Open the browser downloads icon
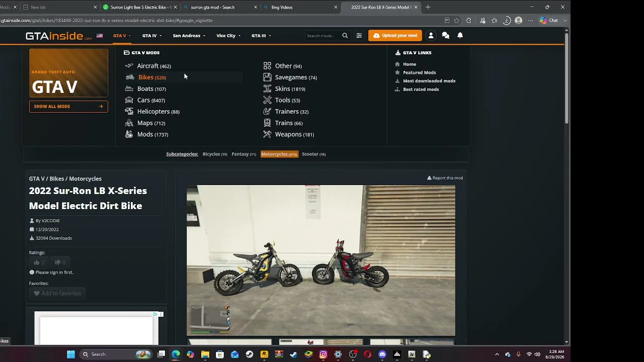 click(507, 21)
